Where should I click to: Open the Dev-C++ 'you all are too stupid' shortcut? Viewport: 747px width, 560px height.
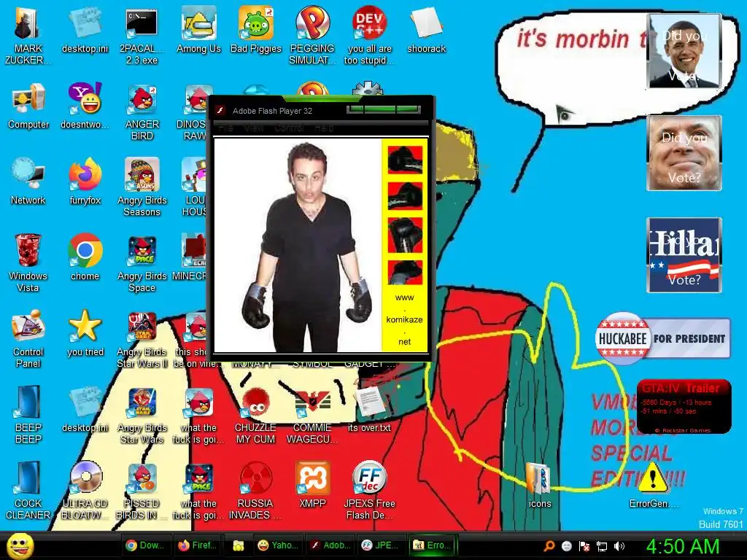(x=369, y=35)
